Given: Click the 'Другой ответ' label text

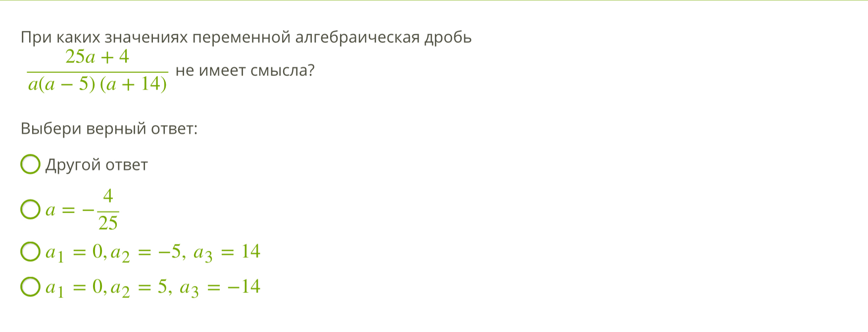Looking at the screenshot, I should [x=96, y=165].
